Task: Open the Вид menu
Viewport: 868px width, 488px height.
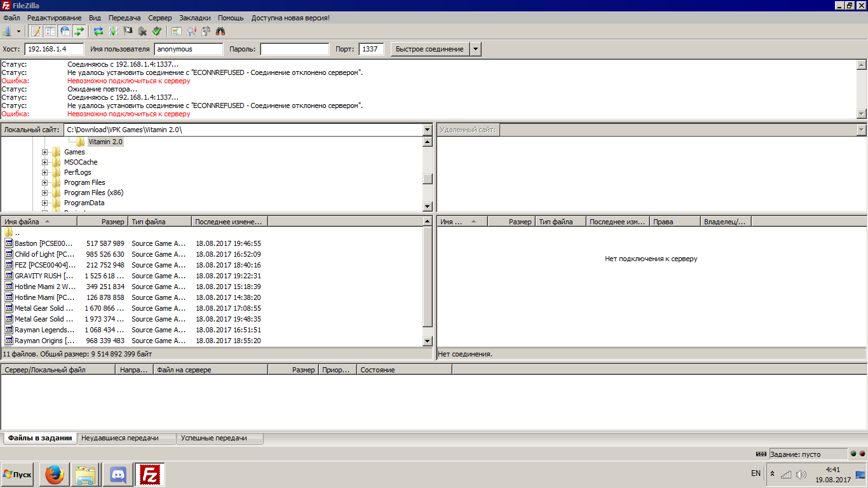Action: [x=95, y=18]
